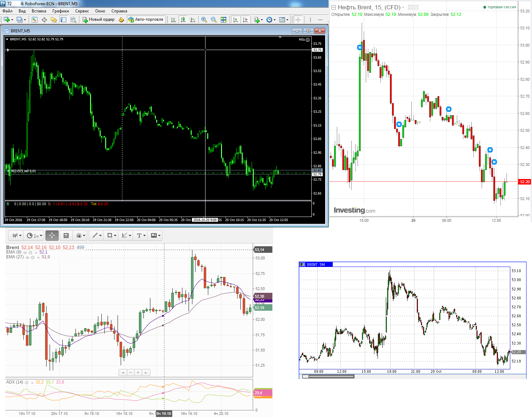
Task: Open the Market Watch toolbar icon
Action: click(x=34, y=20)
